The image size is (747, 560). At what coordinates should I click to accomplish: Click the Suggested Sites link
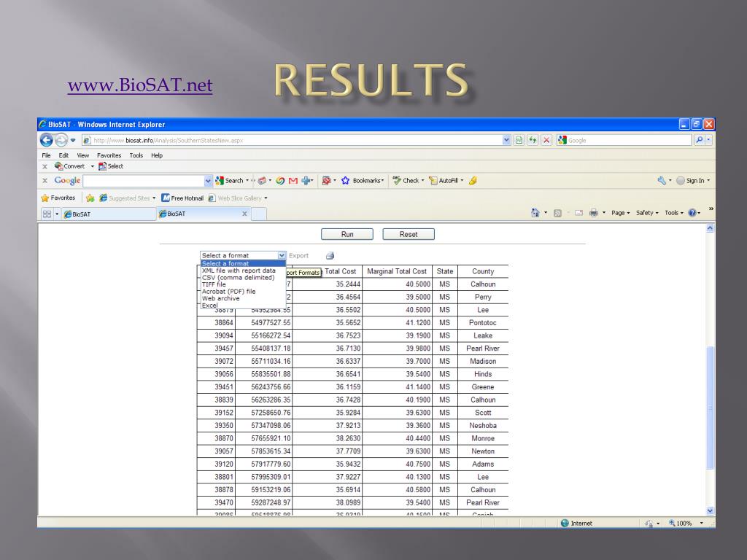point(124,198)
